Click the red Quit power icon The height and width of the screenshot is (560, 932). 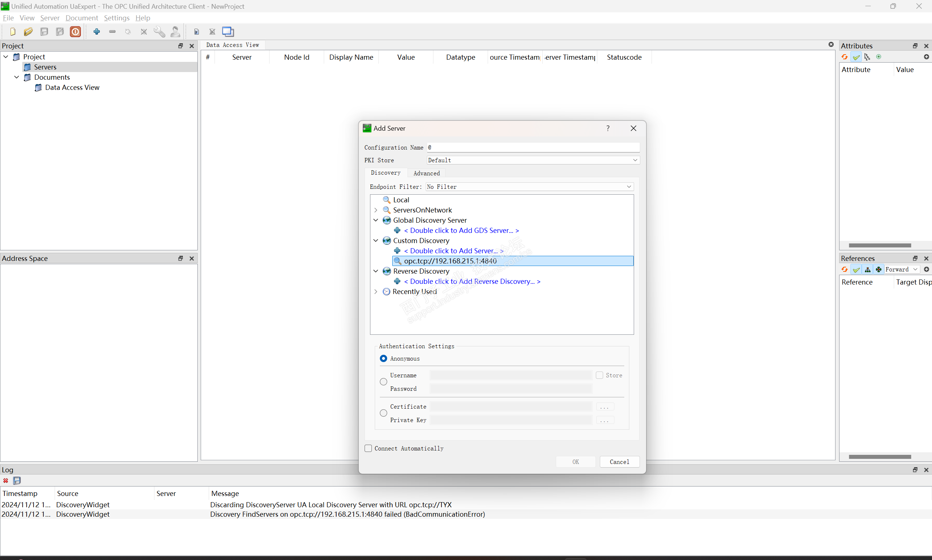[75, 32]
